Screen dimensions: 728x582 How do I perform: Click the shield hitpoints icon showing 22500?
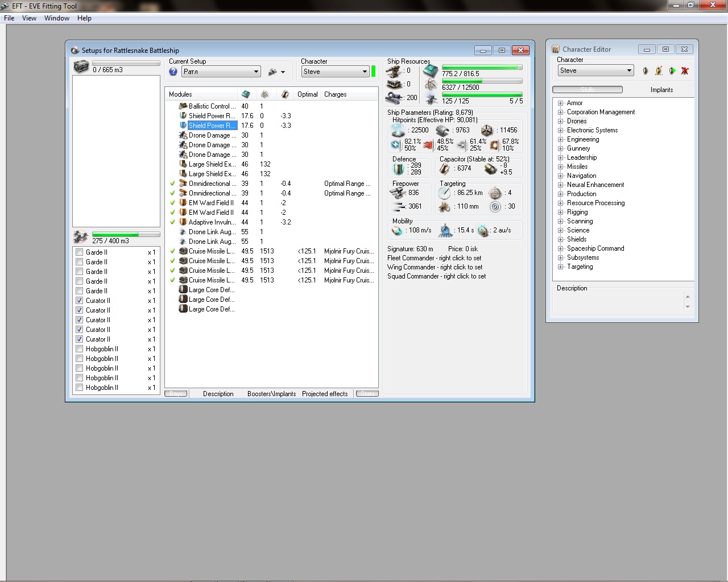398,130
